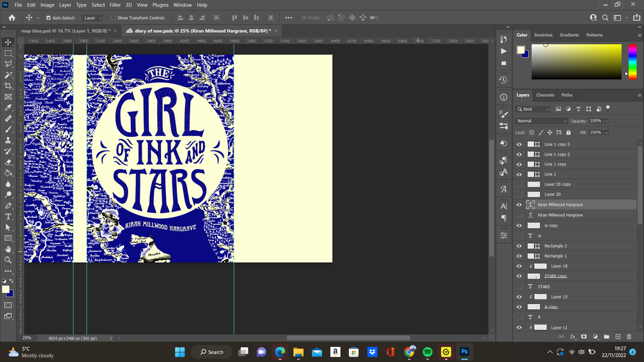This screenshot has width=644, height=362.
Task: Select the Path Selection tool
Action: (8, 227)
